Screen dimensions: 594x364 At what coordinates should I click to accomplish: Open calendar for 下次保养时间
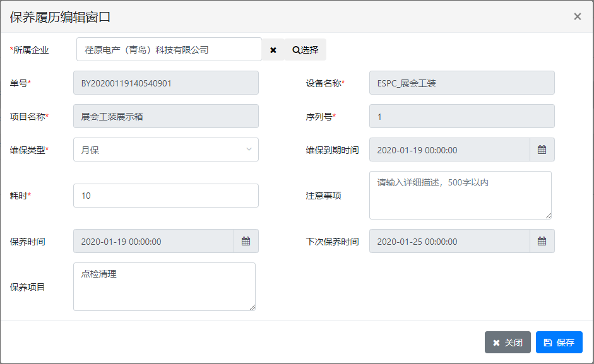tap(542, 241)
